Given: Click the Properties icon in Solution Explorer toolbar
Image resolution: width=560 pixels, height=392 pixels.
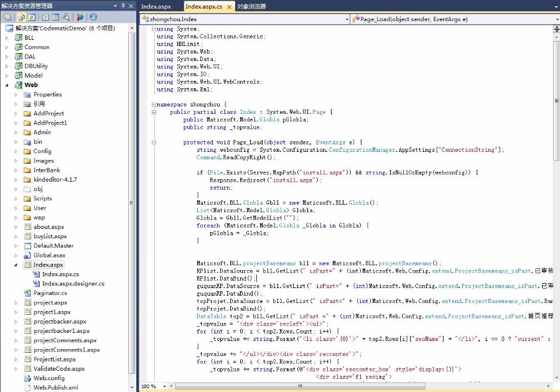Looking at the screenshot, I should 8,17.
